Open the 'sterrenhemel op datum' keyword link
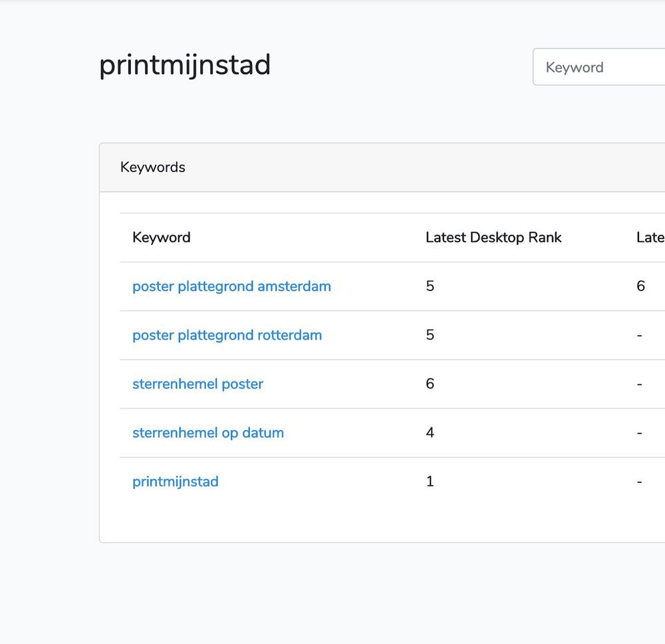This screenshot has height=644, width=665. (x=208, y=433)
